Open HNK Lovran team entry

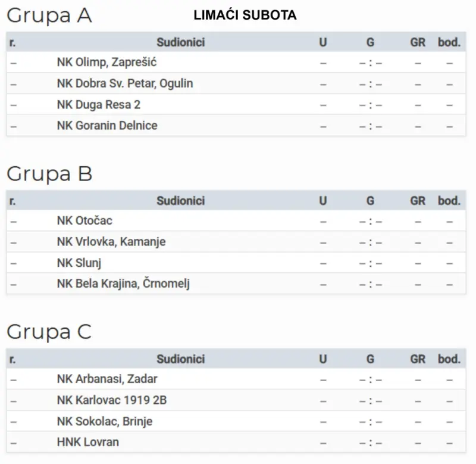(x=87, y=442)
